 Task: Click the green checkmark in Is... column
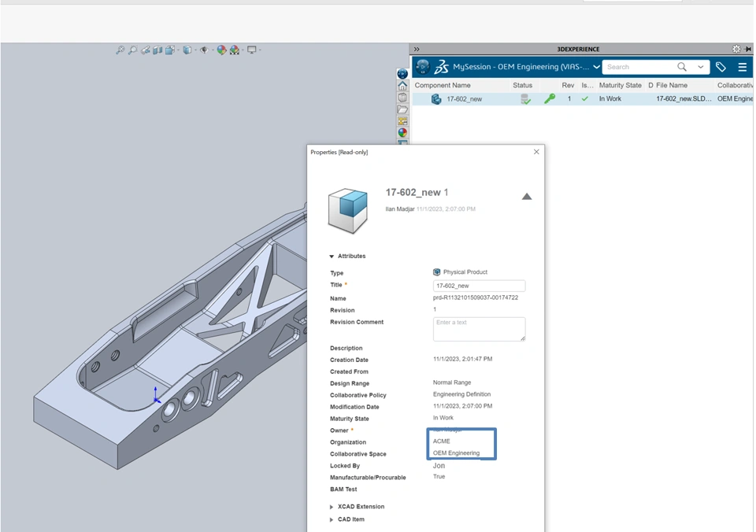coord(585,99)
